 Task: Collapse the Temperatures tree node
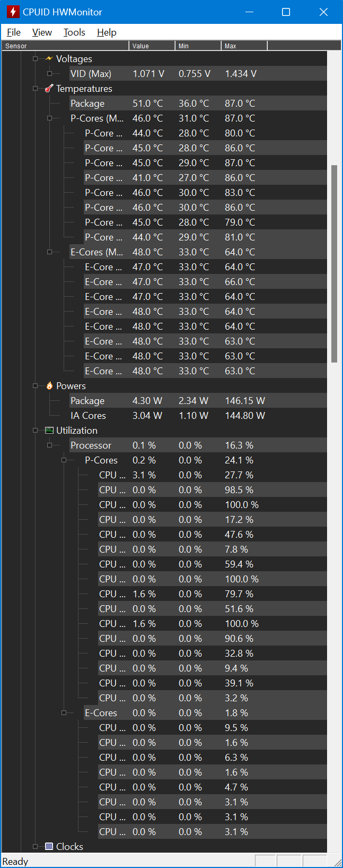coord(36,89)
